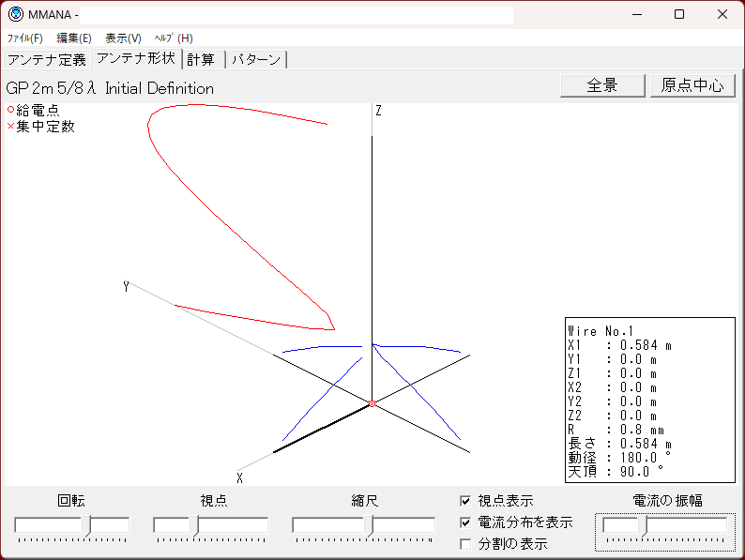Click the MMANA app icon in title bar
Image resolution: width=745 pixels, height=560 pixels.
tap(15, 14)
